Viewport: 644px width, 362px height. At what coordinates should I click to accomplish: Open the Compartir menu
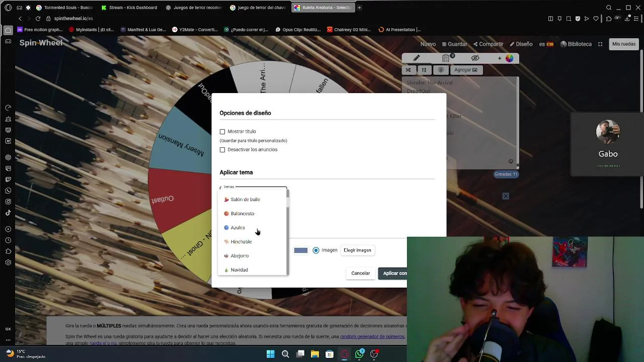pos(488,44)
